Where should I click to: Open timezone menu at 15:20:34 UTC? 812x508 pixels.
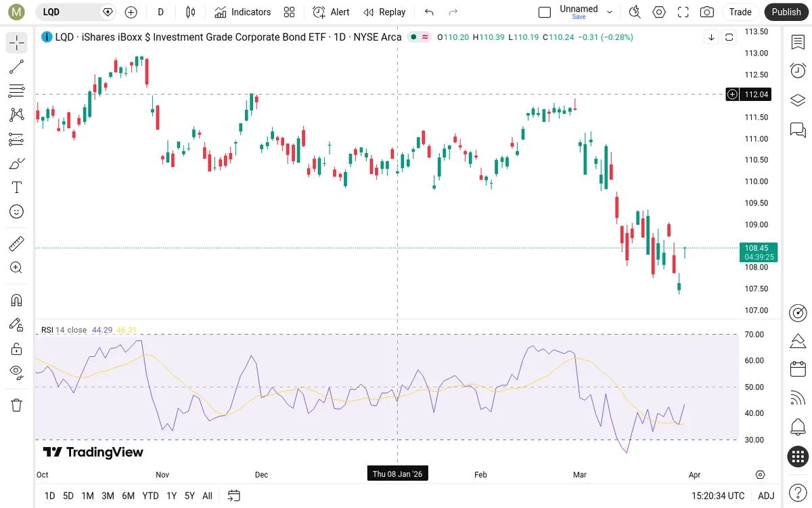[717, 496]
